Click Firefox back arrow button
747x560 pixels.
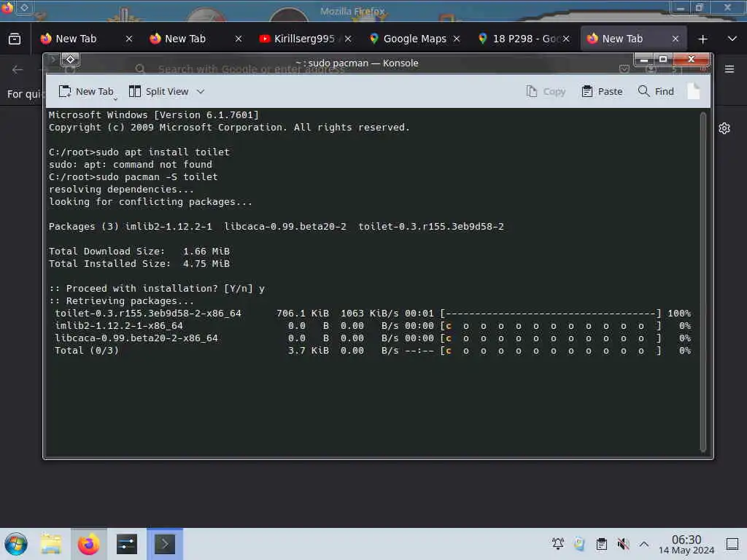click(18, 70)
